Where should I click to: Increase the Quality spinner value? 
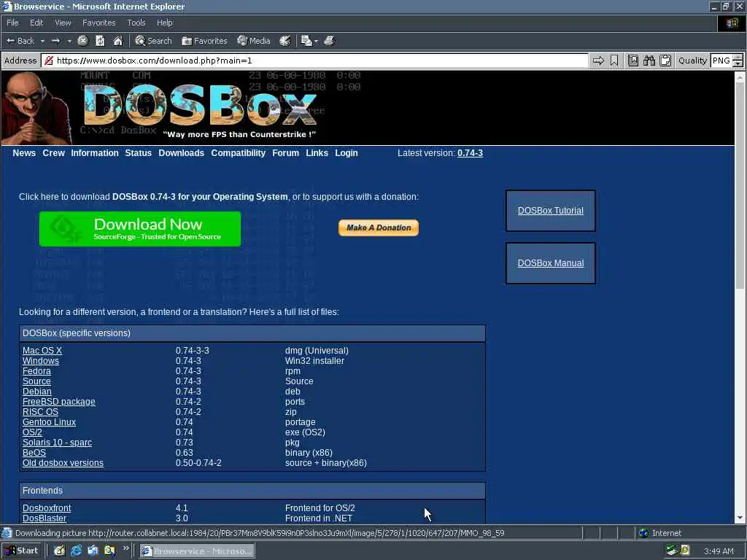coord(738,57)
